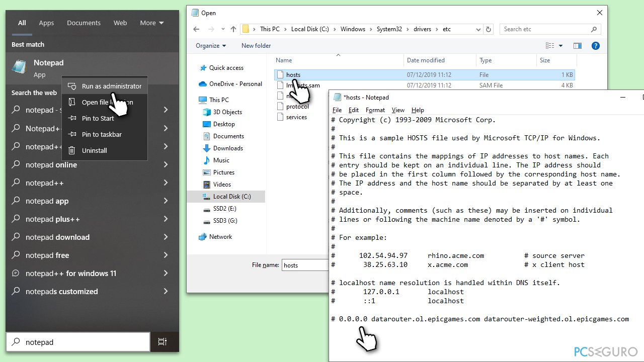Click the Pin to Start pin icon
Image resolution: width=644 pixels, height=362 pixels.
tap(72, 118)
